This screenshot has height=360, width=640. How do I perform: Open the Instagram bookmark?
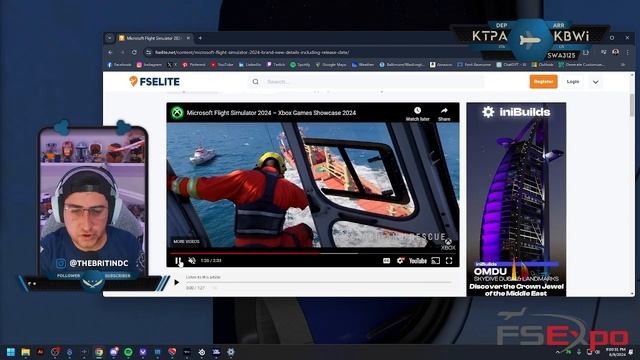tap(149, 64)
